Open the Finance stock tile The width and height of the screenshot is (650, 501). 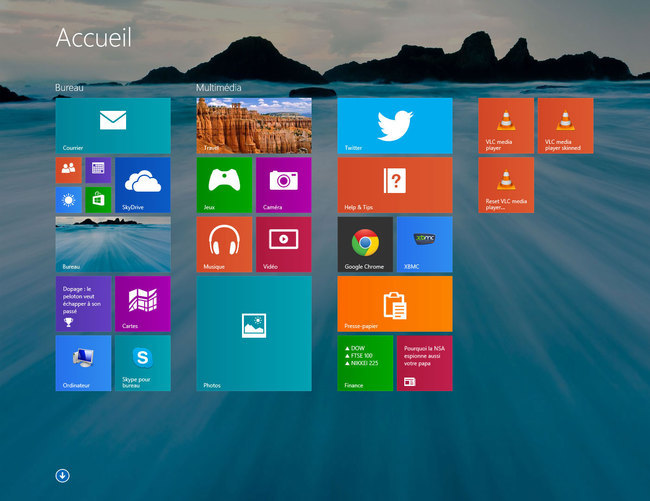[x=365, y=363]
